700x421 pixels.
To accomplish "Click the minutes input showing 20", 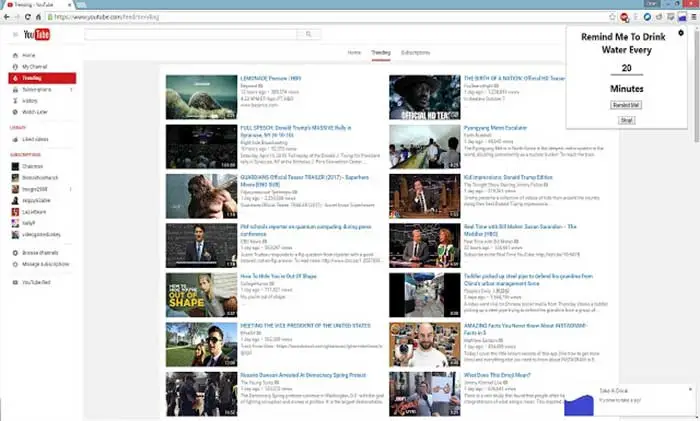I will coord(626,68).
